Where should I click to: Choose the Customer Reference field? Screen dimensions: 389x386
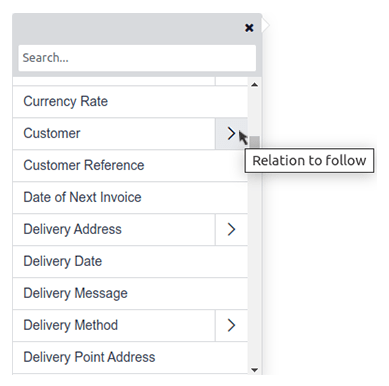(x=130, y=165)
